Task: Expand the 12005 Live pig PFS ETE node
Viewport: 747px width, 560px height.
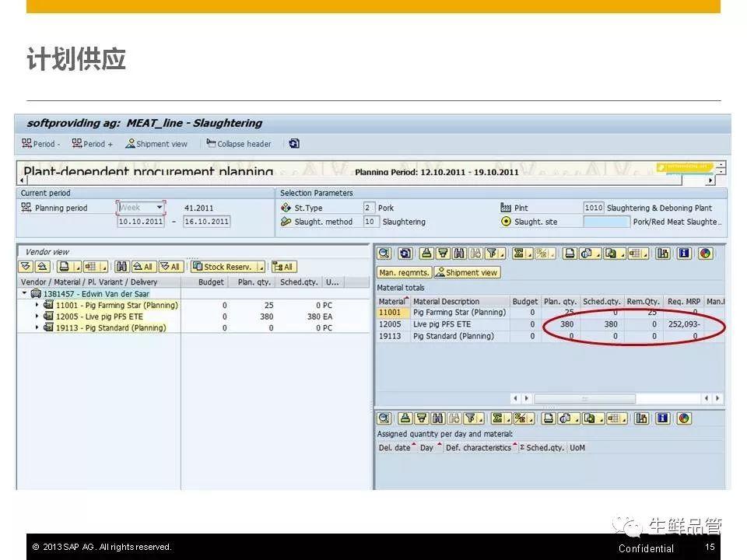Action: pos(37,317)
